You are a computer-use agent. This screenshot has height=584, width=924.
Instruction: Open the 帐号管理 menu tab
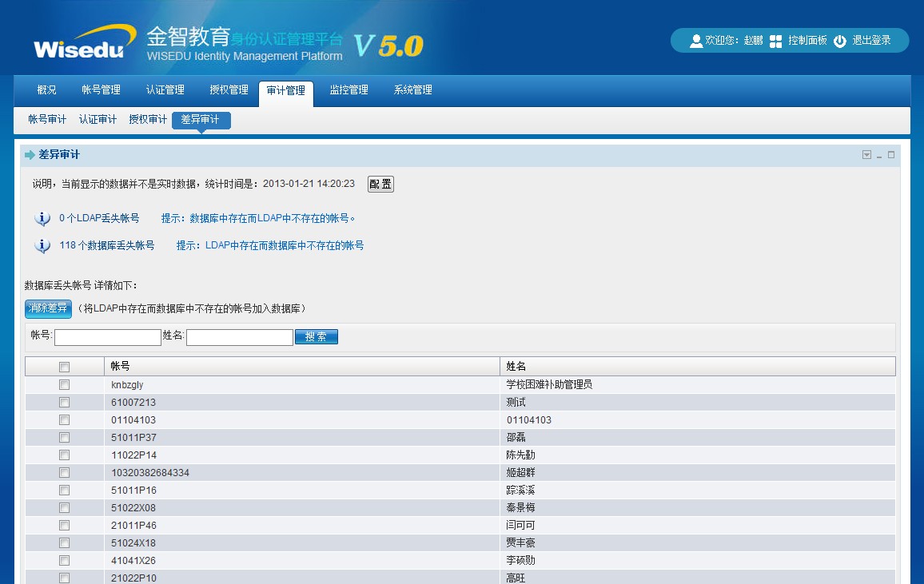click(x=101, y=90)
